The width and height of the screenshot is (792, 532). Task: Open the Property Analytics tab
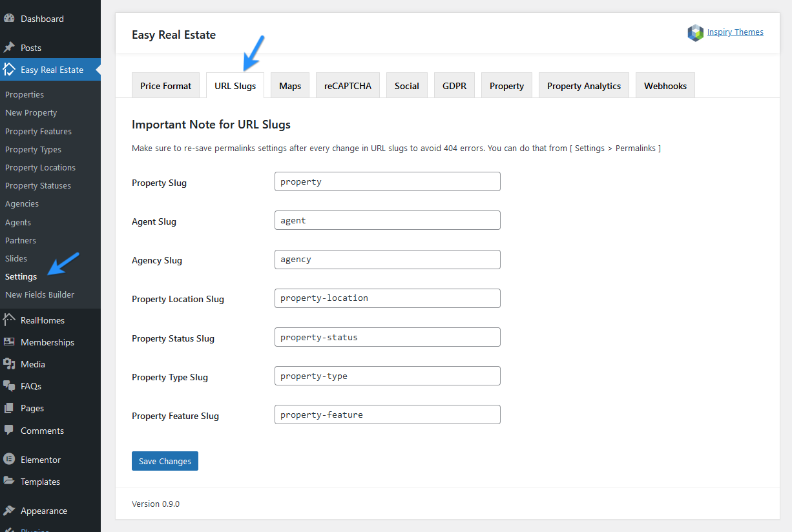click(x=584, y=86)
